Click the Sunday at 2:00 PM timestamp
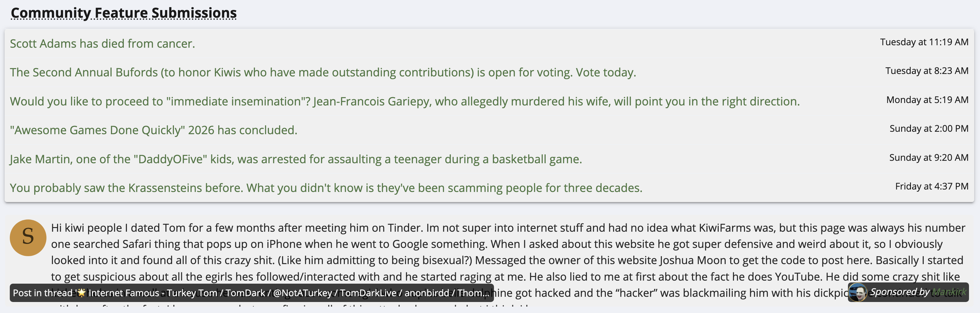Viewport: 980px width, 313px height. (x=929, y=129)
